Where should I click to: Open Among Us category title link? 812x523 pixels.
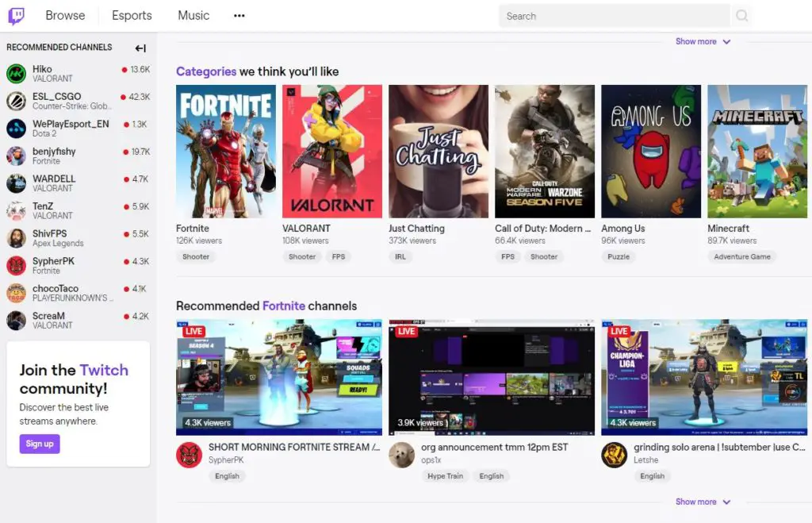[623, 229]
